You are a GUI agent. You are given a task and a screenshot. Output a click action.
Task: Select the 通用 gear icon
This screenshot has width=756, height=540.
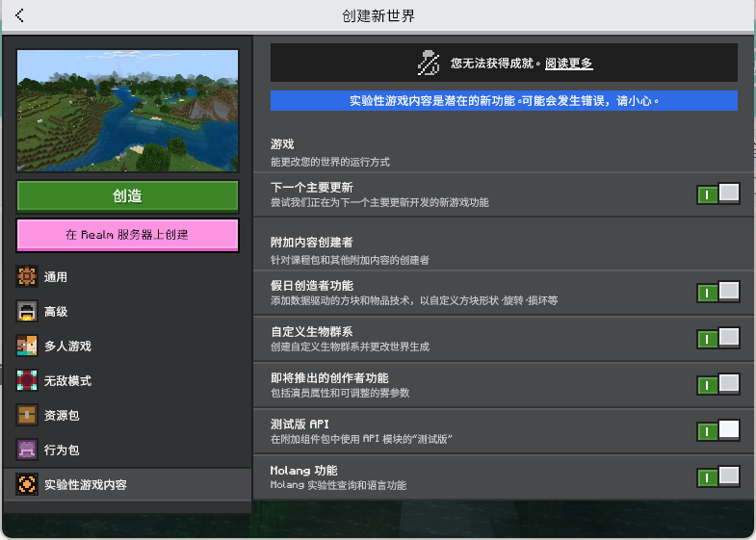point(27,276)
